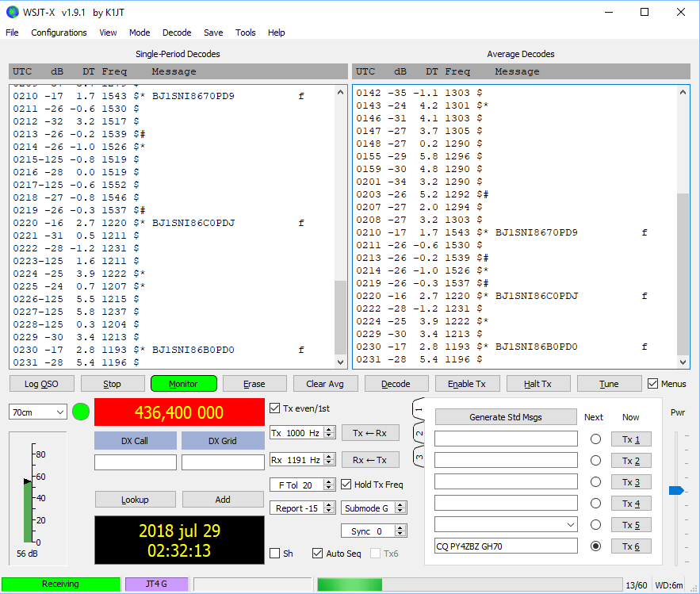700x594 pixels.
Task: Increase the F Tol spinner value
Action: pos(330,481)
